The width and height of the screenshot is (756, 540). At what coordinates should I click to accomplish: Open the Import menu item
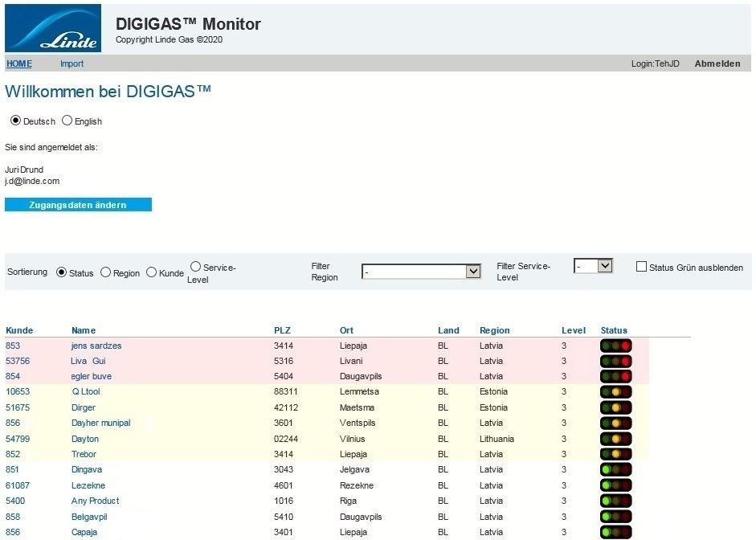pyautogui.click(x=72, y=63)
